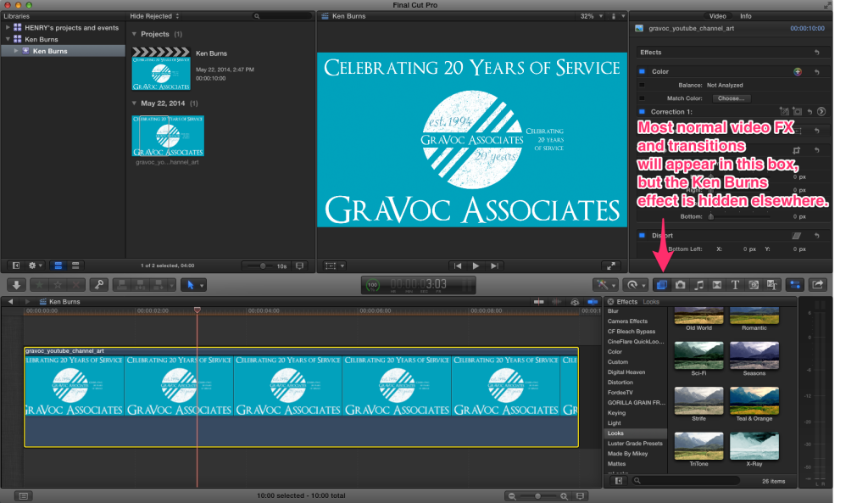Screen dimensions: 868x503
Task: Click the clip appearance zoom slider near 10s
Action: coord(263,265)
